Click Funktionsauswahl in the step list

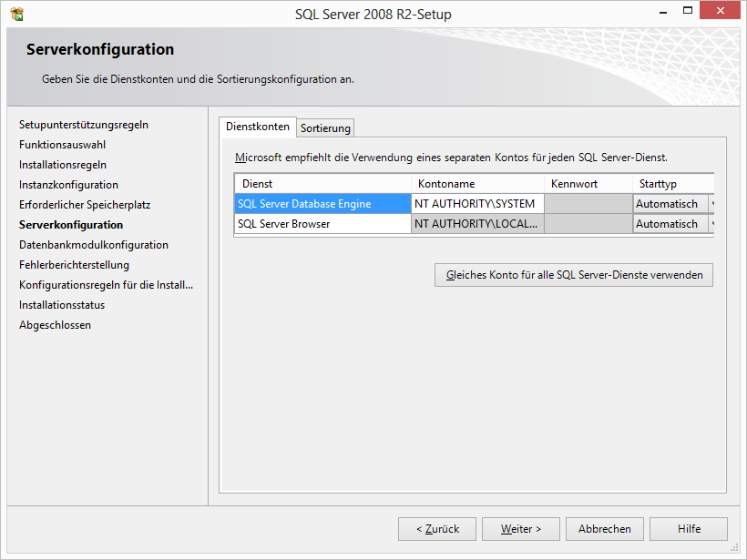click(63, 145)
